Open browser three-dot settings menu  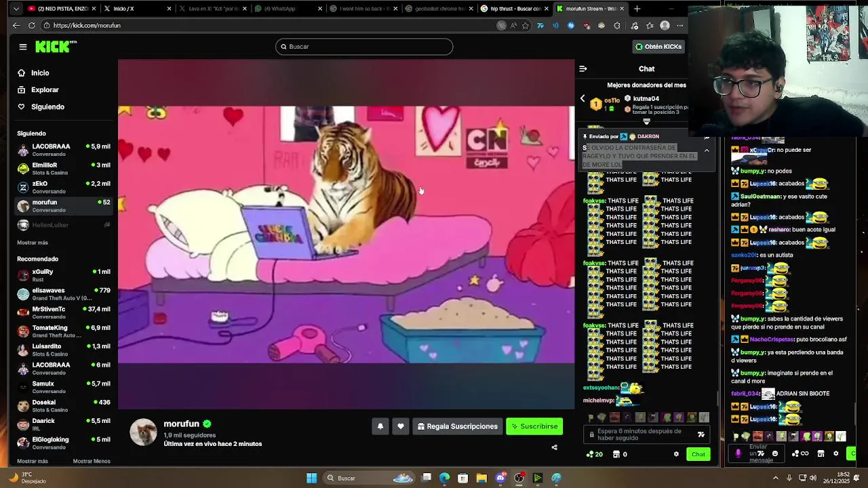[x=680, y=25]
